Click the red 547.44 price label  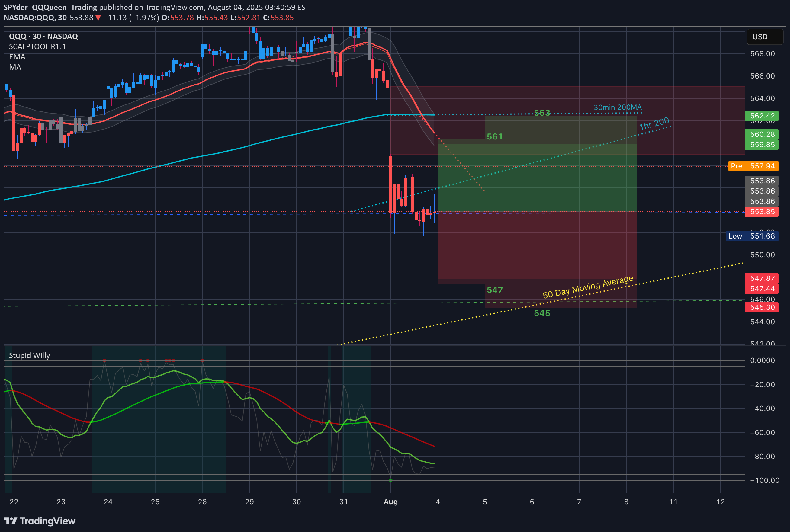coord(762,289)
